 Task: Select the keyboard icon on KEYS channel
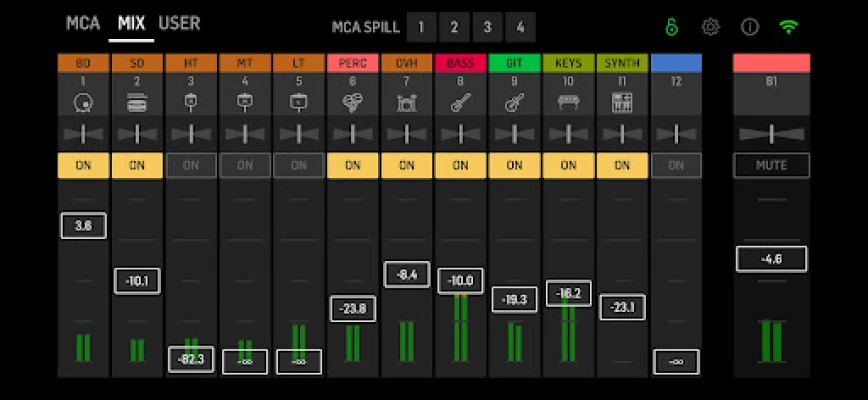568,101
